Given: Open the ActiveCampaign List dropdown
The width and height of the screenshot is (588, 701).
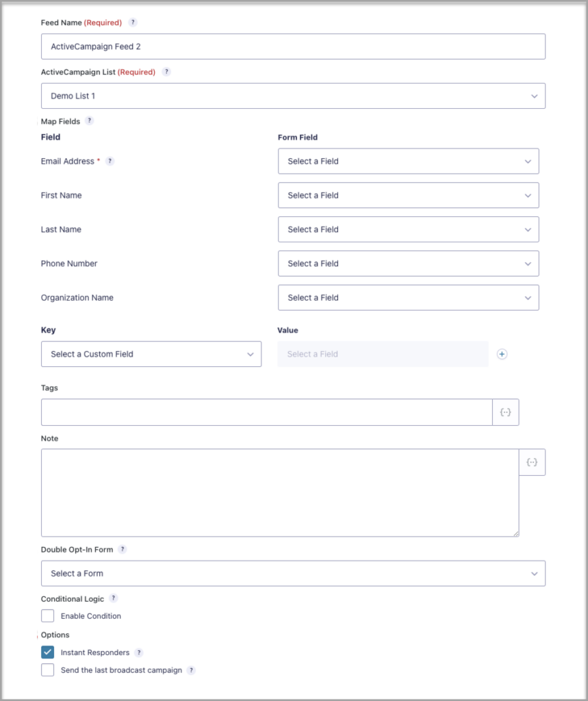Looking at the screenshot, I should tap(293, 96).
